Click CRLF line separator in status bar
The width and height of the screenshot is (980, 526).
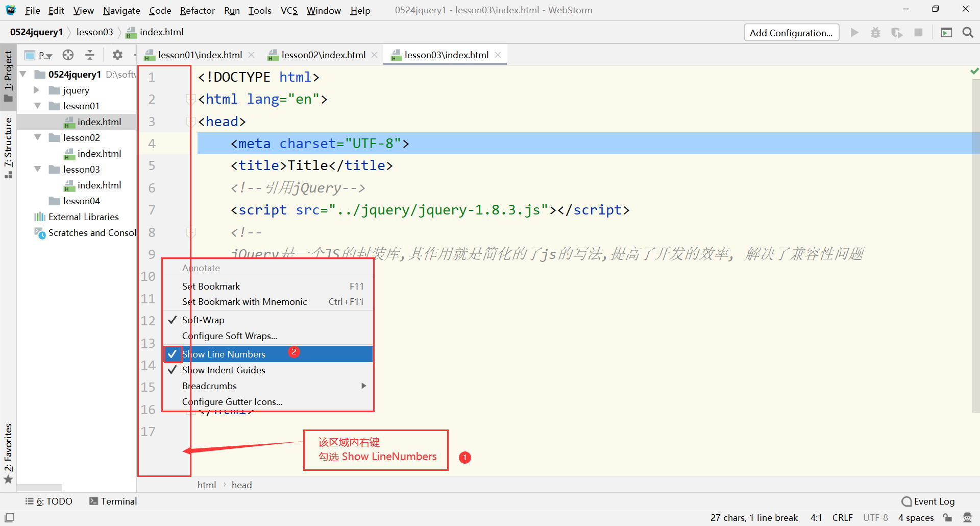tap(842, 518)
